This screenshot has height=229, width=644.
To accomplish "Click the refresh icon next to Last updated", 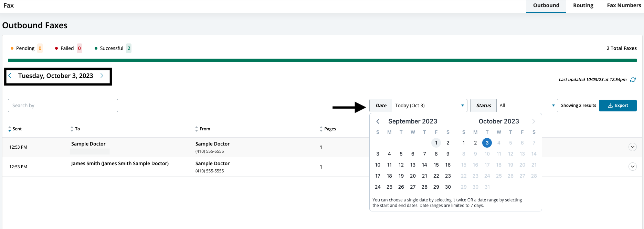I will 633,80.
